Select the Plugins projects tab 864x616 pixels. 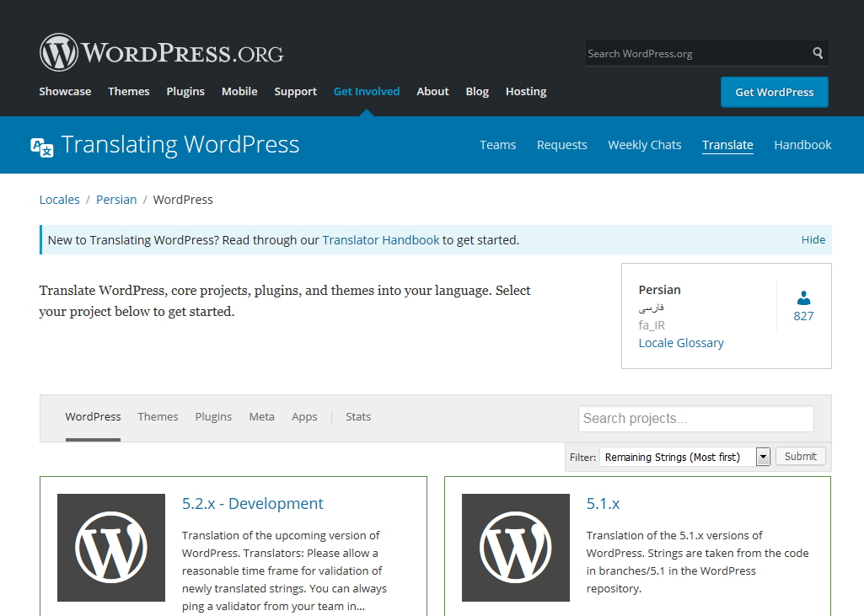[214, 417]
